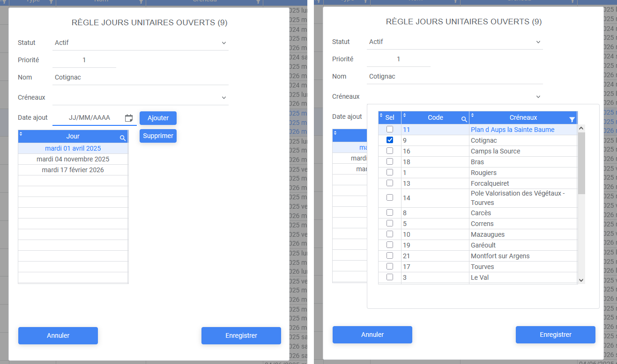Open Créneaux dropdown above the Date ajout field

click(223, 98)
